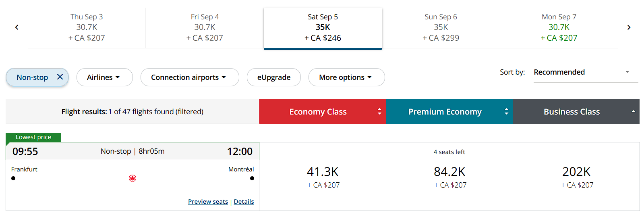Show later dates with right arrow
Viewport: 644px width, 215px height.
629,27
